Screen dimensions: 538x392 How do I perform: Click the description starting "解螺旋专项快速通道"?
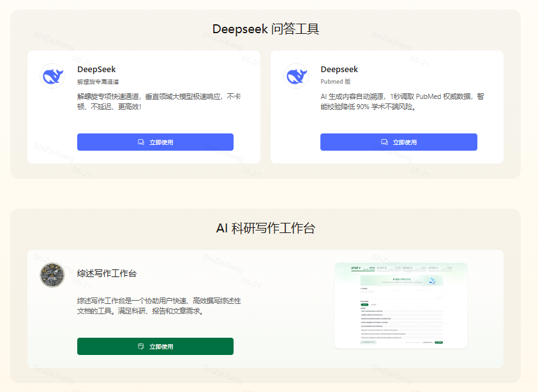[x=159, y=102]
